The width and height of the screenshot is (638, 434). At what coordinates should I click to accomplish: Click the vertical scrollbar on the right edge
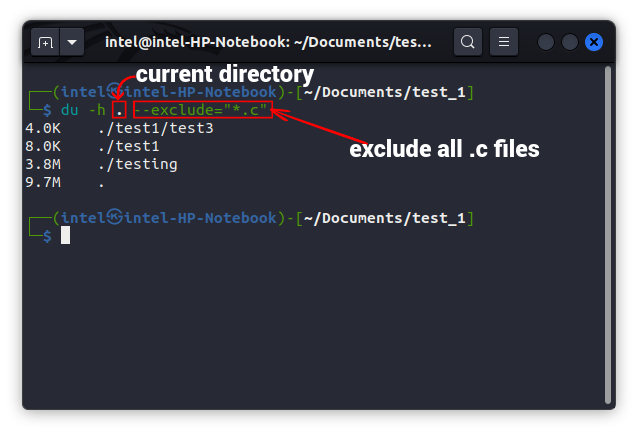[609, 200]
